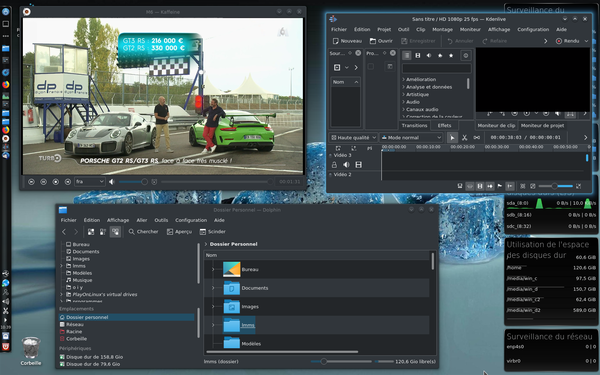The image size is (600, 375).
Task: Open Kdenlive Projet menu
Action: [384, 29]
